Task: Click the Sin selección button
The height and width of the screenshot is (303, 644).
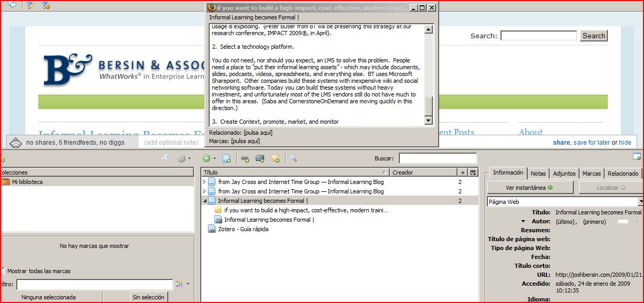Action: (x=148, y=297)
